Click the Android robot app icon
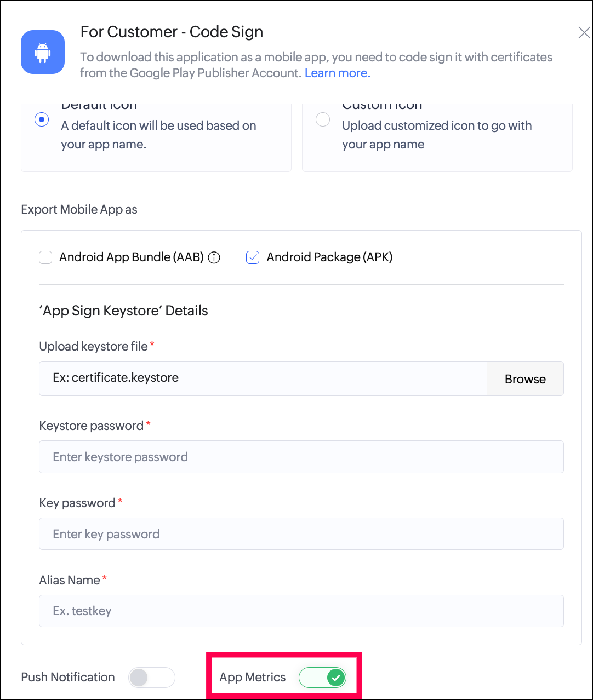This screenshot has width=593, height=700. click(x=43, y=52)
